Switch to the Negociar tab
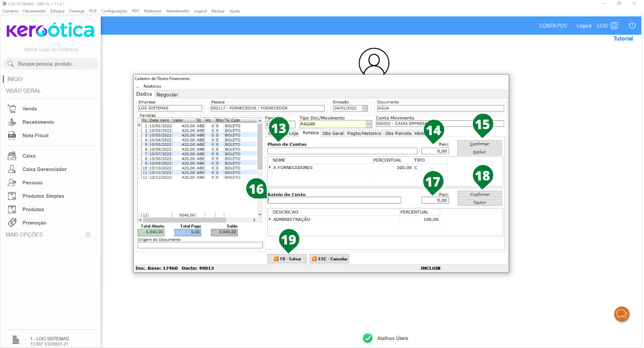Screen dimensions: 644x348 click(x=167, y=95)
